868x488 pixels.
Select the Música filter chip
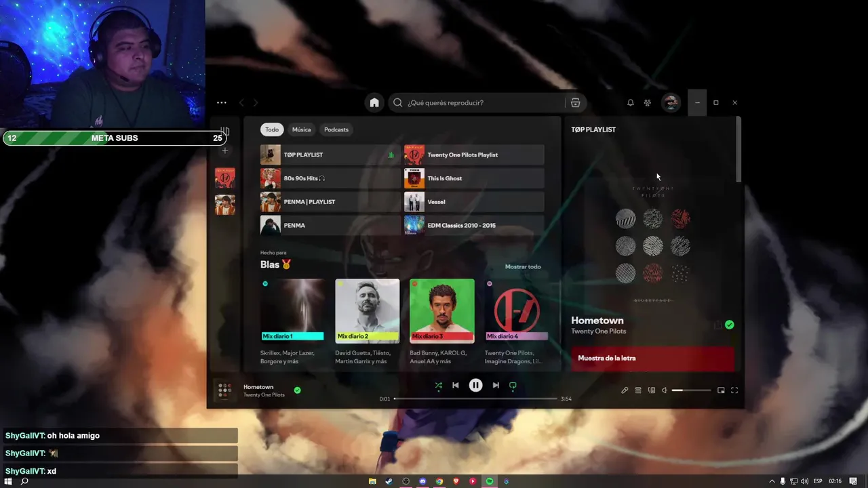[x=302, y=129]
